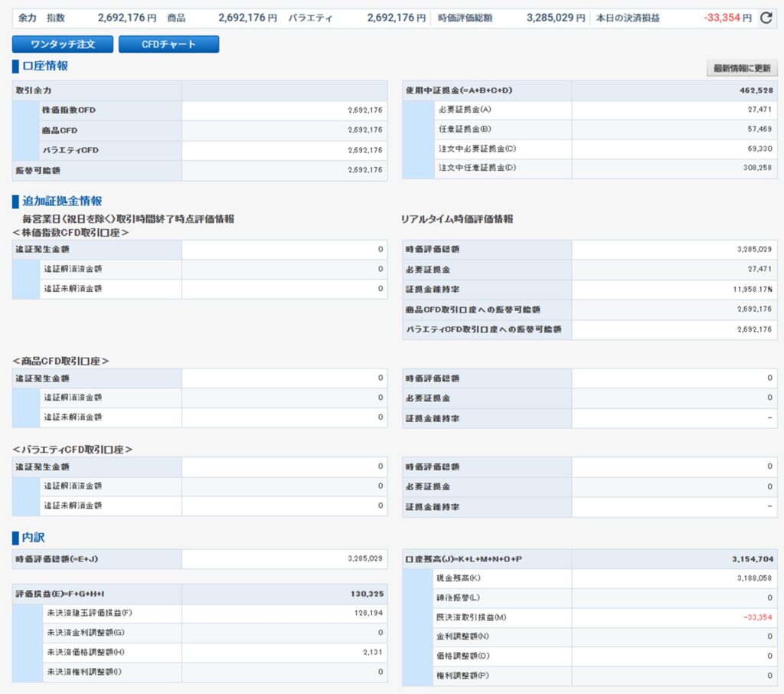Click the バラエティCFD row label under 取引余力
The image size is (784, 694).
coord(70,150)
